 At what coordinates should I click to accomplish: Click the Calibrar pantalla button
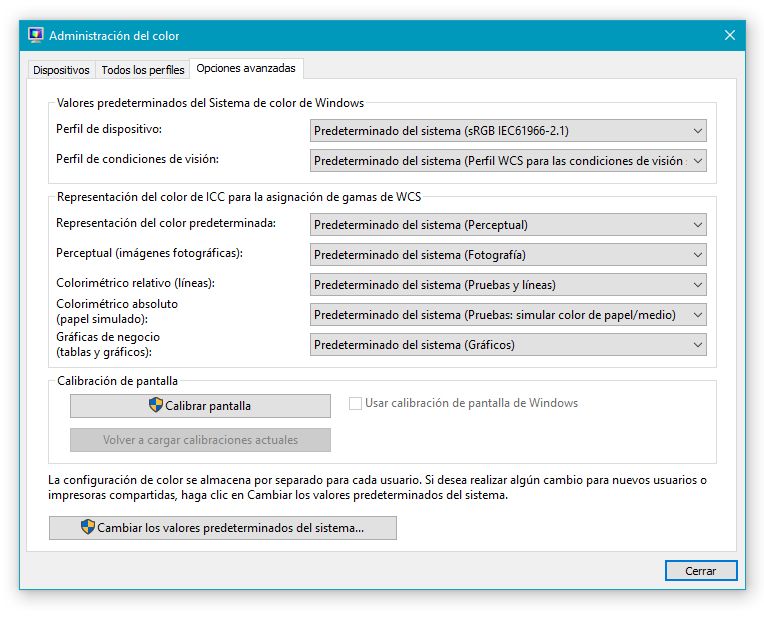pyautogui.click(x=200, y=406)
